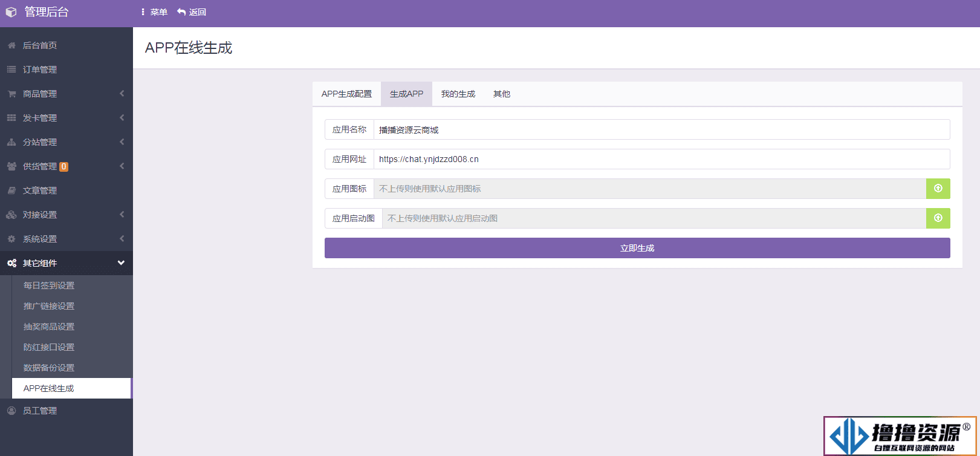Click the list icon next to 订单管理
The image size is (980, 456).
pyautogui.click(x=11, y=70)
